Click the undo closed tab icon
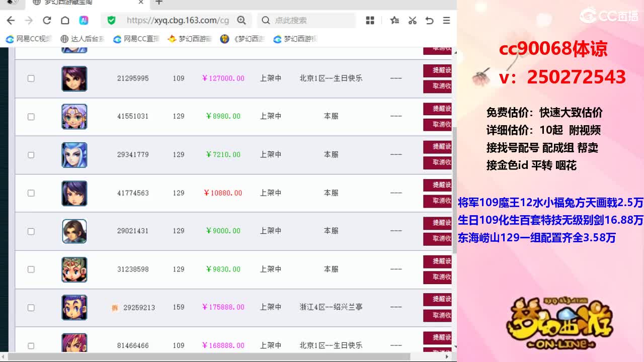The height and width of the screenshot is (362, 644). (429, 20)
